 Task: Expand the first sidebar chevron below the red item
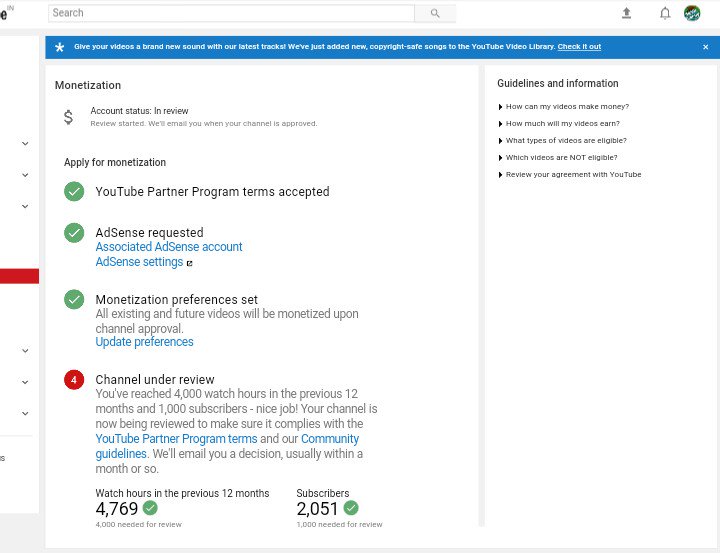(x=25, y=351)
